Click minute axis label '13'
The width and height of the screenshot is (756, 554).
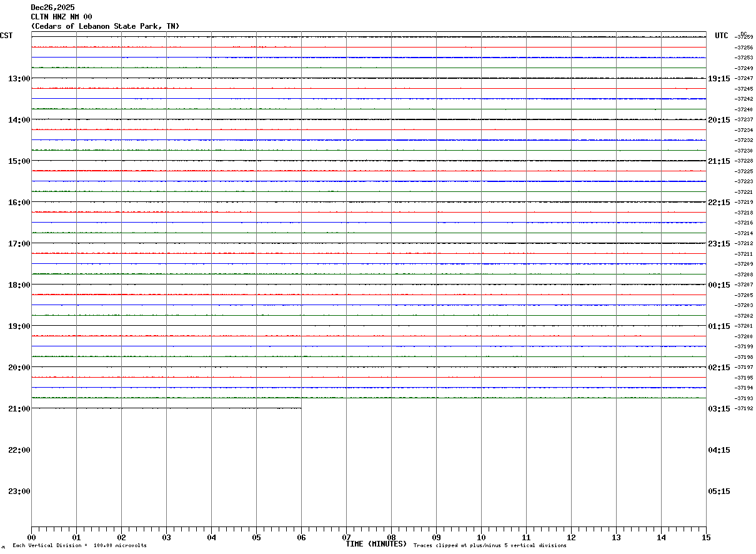616,538
